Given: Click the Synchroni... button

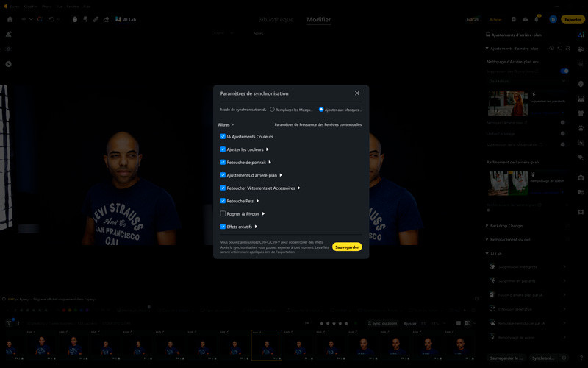Looking at the screenshot, I should [543, 358].
